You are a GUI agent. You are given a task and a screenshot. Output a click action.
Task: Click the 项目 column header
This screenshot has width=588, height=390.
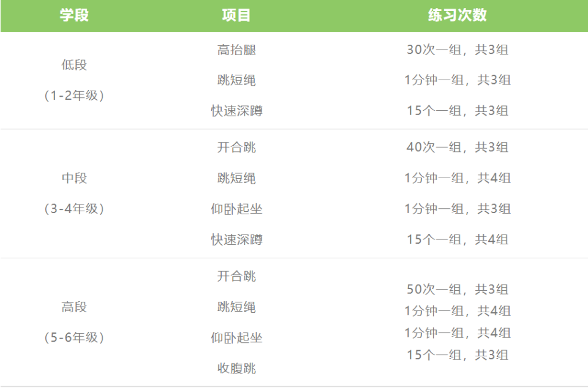coord(236,15)
